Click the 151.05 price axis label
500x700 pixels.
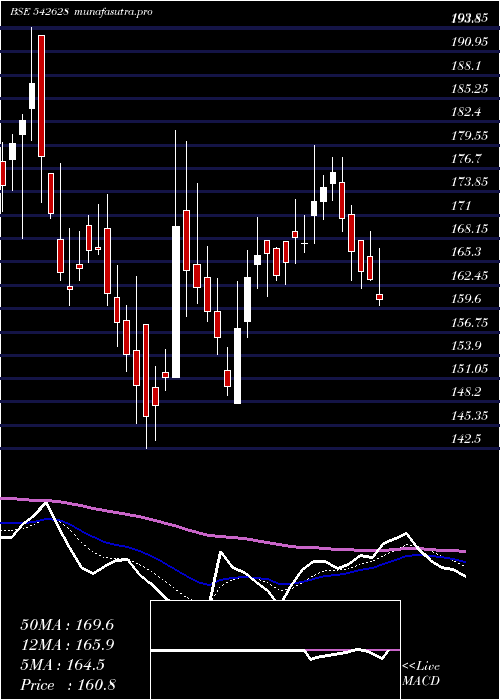[471, 368]
